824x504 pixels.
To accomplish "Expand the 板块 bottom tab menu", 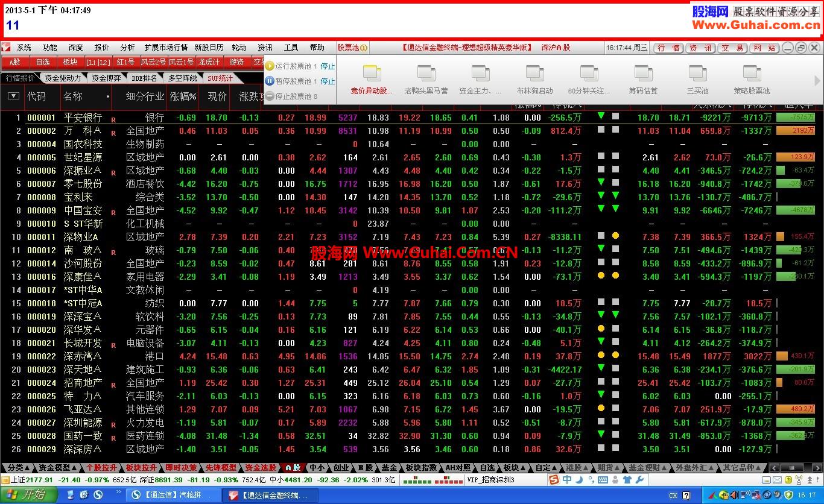I will [x=514, y=468].
